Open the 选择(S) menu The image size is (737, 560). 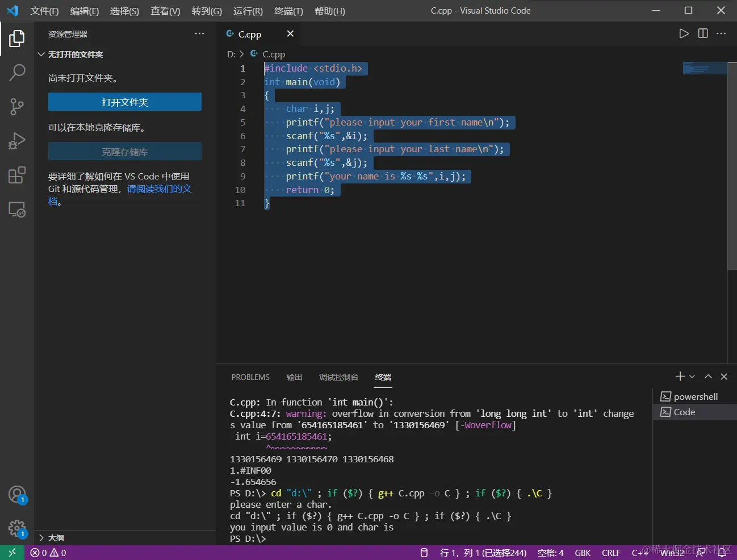tap(125, 11)
